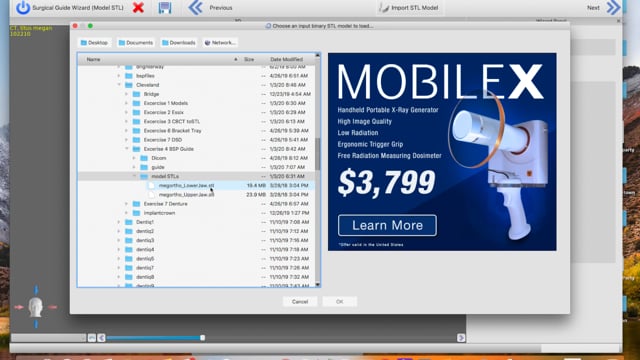Expand the guide folder

[134, 167]
